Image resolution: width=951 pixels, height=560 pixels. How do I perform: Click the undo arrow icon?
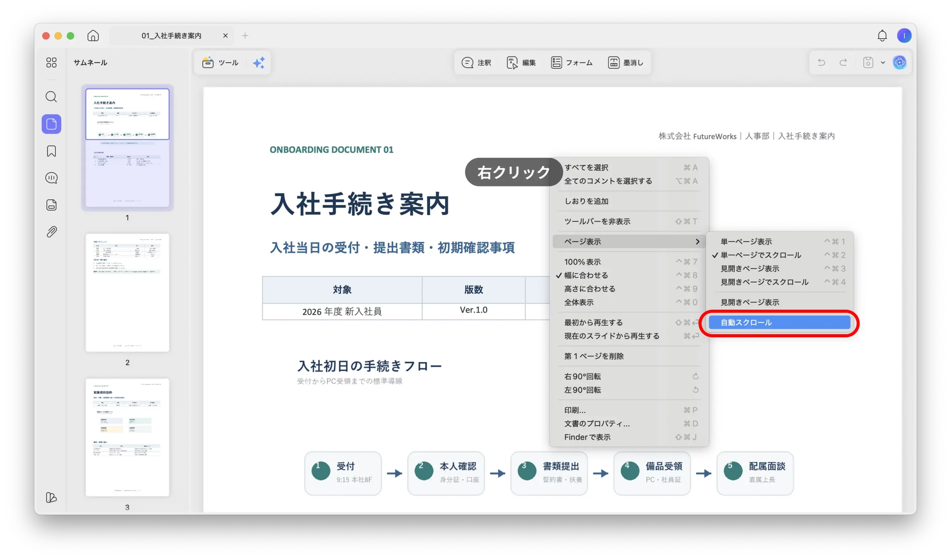coord(821,62)
